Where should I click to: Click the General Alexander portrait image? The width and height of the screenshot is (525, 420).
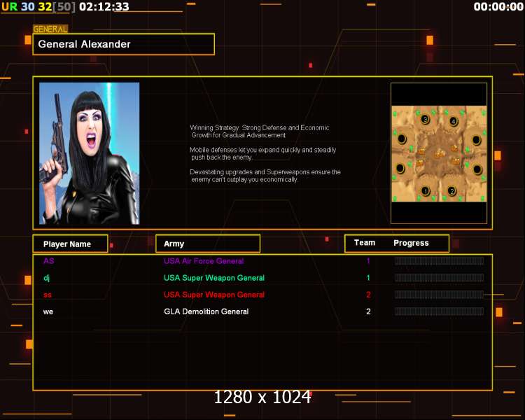pyautogui.click(x=90, y=153)
